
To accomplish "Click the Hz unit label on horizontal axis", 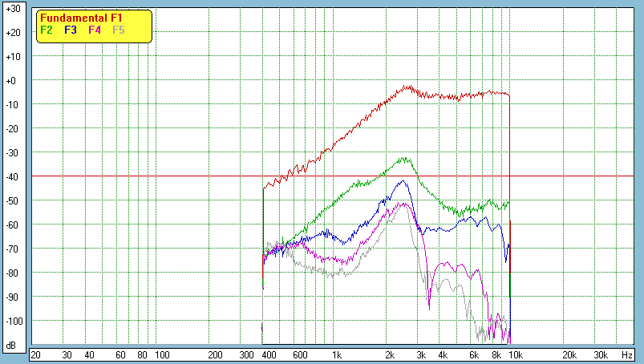I will pyautogui.click(x=626, y=354).
